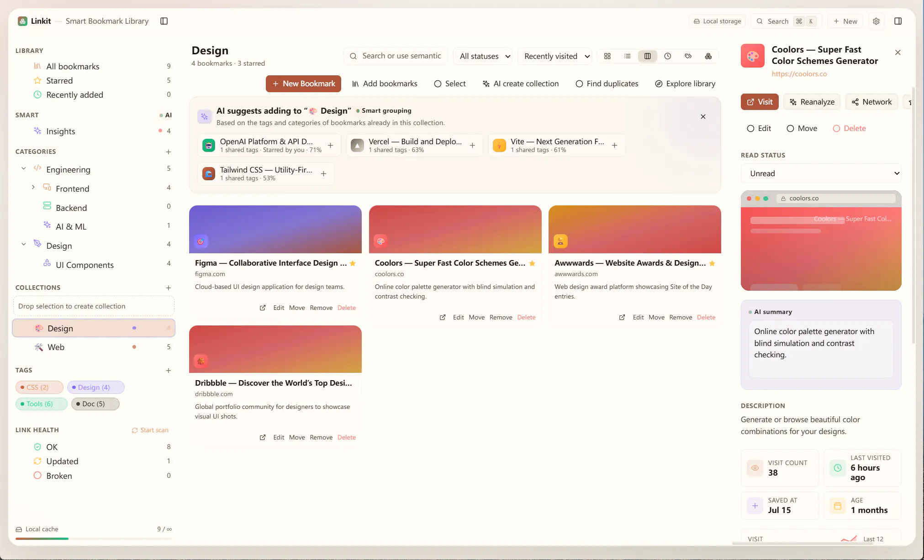Open the network graph view icon
924x560 pixels.
coord(708,56)
